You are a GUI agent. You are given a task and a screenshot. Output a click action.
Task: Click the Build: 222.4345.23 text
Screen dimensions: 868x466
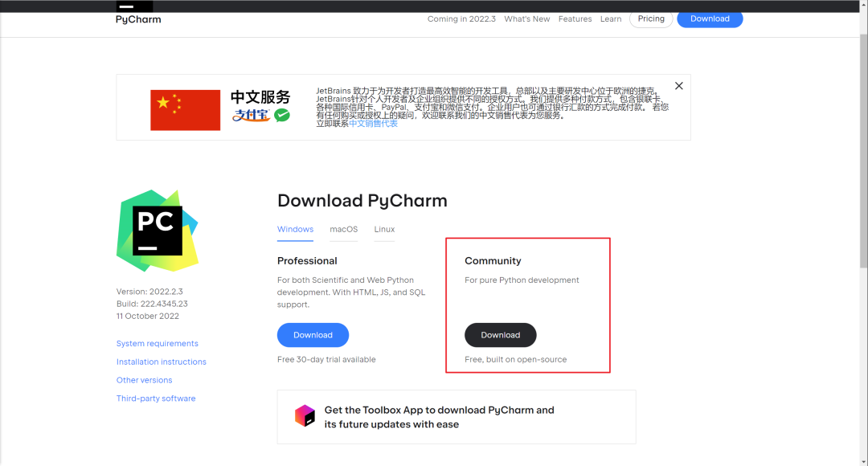tap(152, 304)
